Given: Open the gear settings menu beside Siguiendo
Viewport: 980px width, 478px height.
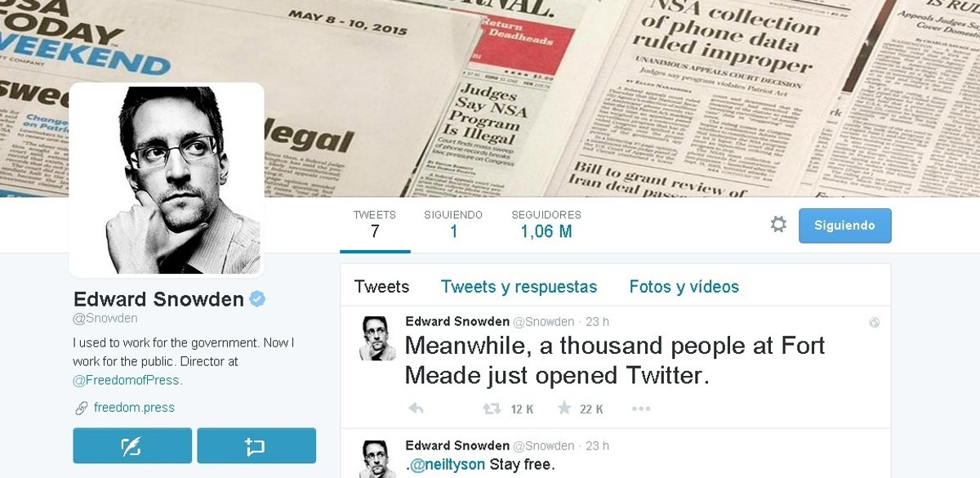Looking at the screenshot, I should [778, 225].
